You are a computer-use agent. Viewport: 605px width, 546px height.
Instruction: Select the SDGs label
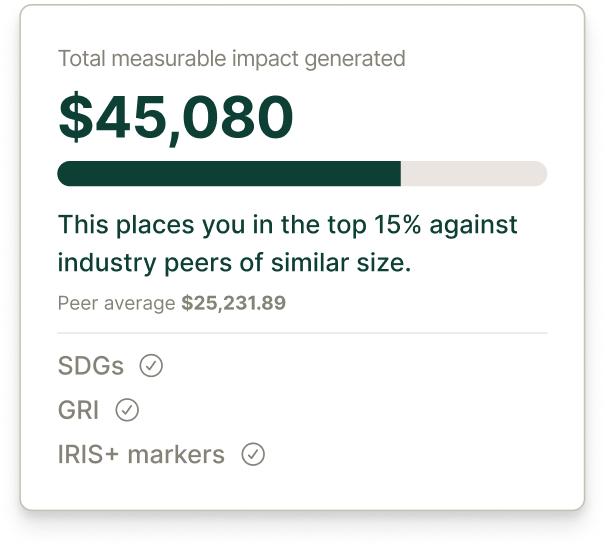91,366
